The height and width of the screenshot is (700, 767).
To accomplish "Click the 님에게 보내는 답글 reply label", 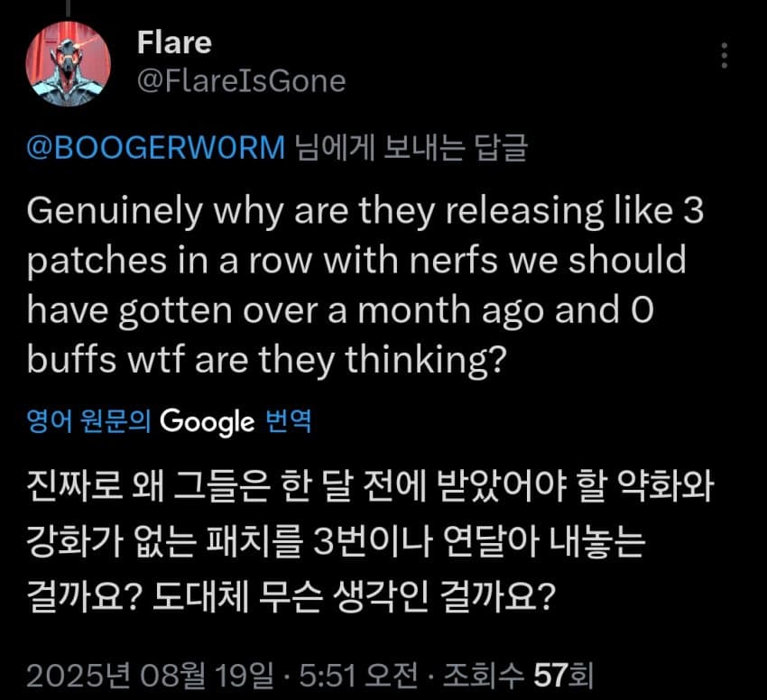I will click(x=411, y=148).
